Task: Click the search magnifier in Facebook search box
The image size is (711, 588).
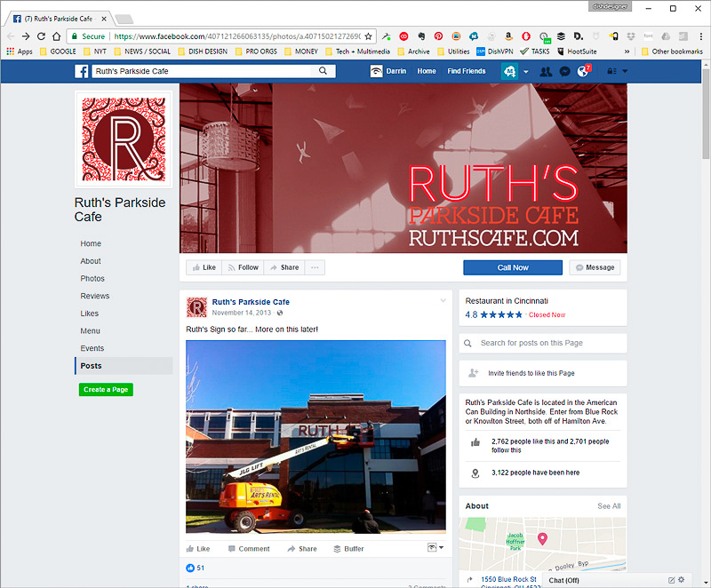Action: click(328, 71)
